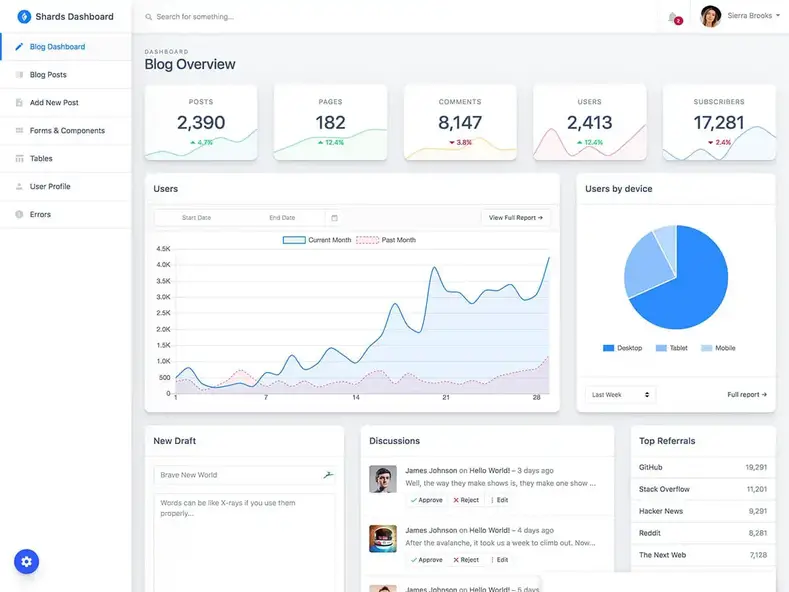Approve James Johnson's first comment
The width and height of the screenshot is (789, 592).
tap(426, 500)
